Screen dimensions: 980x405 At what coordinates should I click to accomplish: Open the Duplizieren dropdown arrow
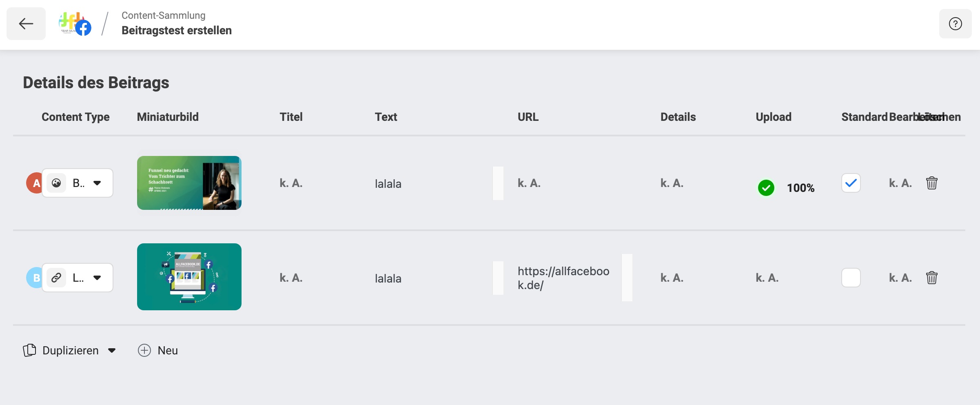[112, 350]
